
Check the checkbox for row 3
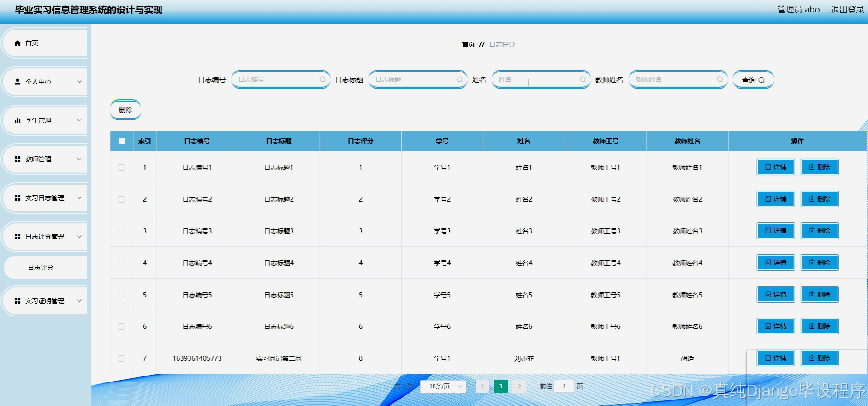121,231
